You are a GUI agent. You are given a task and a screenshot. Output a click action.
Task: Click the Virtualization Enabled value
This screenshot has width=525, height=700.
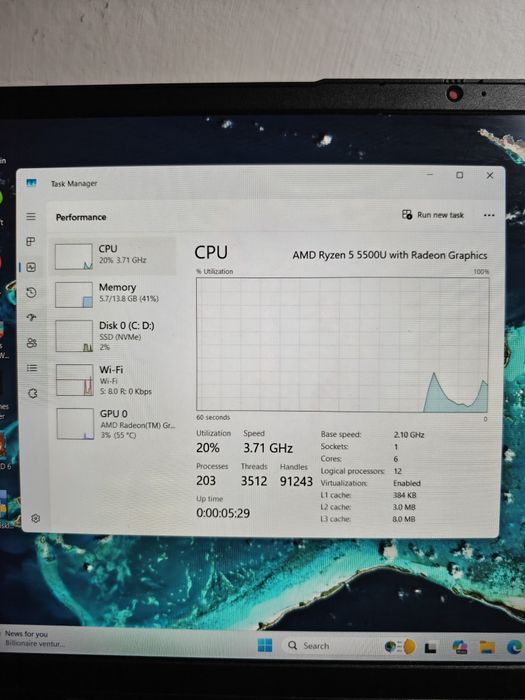pyautogui.click(x=407, y=483)
